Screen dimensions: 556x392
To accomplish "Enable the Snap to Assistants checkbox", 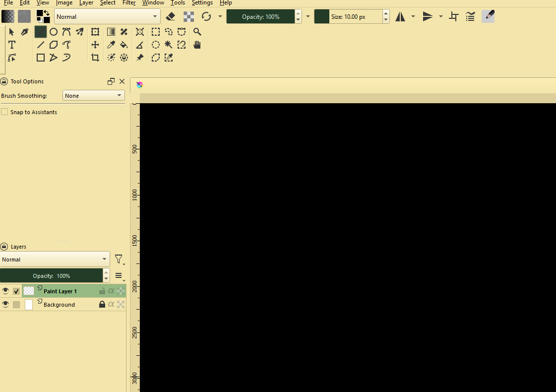I will click(x=5, y=112).
